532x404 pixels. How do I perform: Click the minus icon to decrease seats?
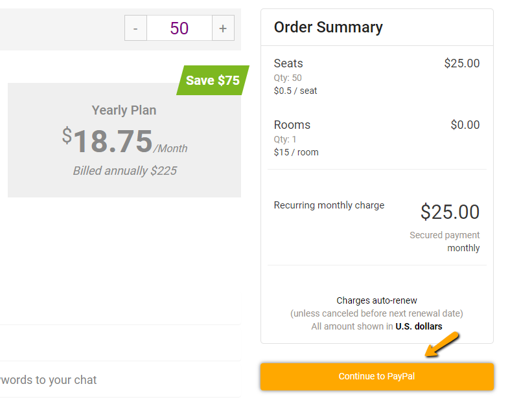135,28
